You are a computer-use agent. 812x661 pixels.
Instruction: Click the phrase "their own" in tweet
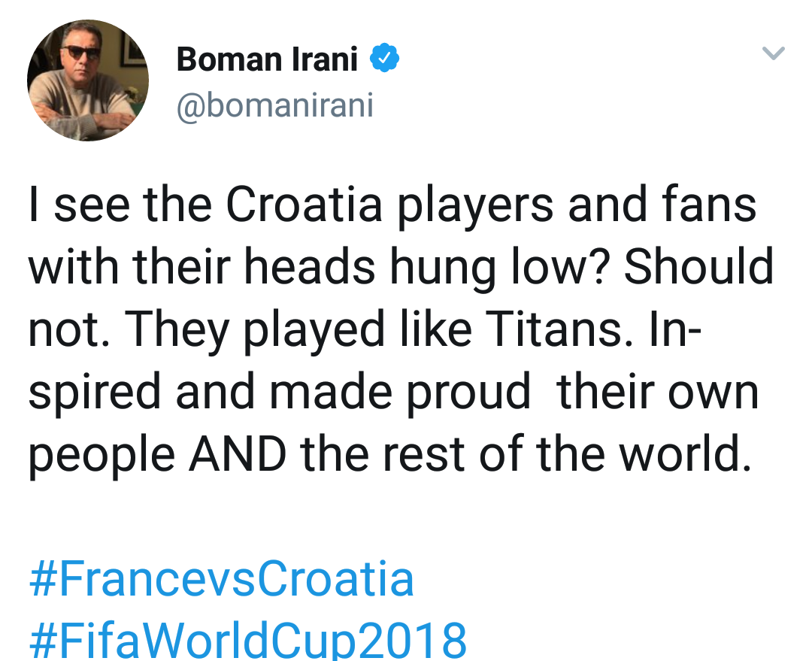pos(657,391)
